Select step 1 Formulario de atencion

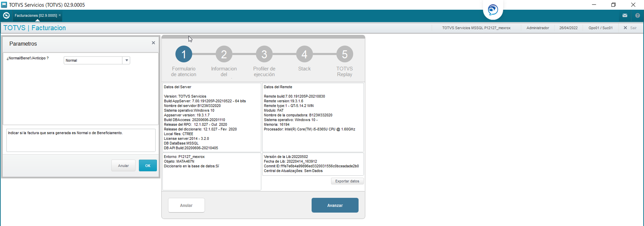point(184,54)
